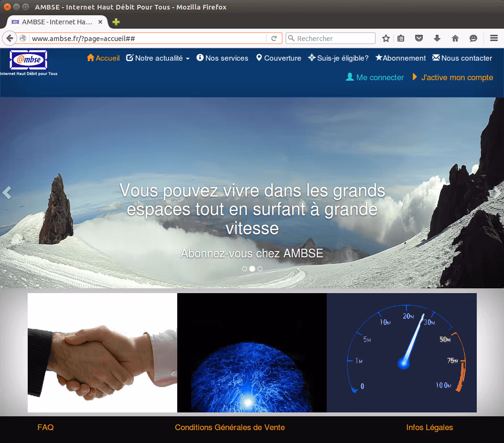
Task: Save to Pocket icon in toolbar
Action: click(419, 39)
